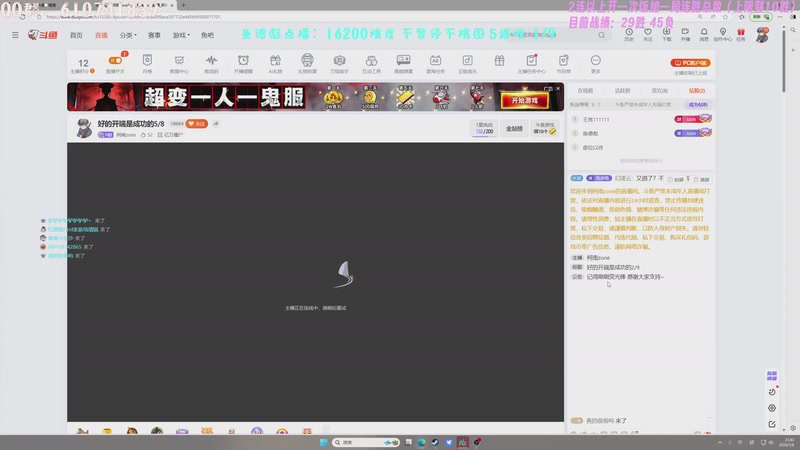Open 任务 red gift icon
The height and width of the screenshot is (450, 800).
741,34
